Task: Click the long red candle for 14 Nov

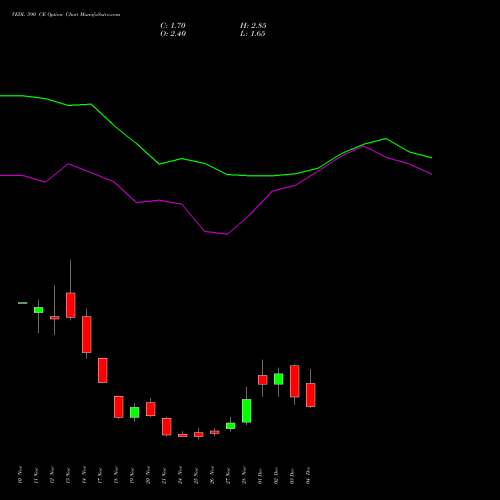Action: click(87, 334)
